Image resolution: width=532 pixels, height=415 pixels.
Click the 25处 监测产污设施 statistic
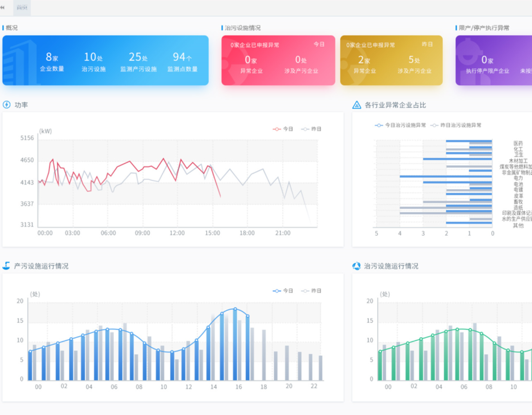[x=138, y=62]
